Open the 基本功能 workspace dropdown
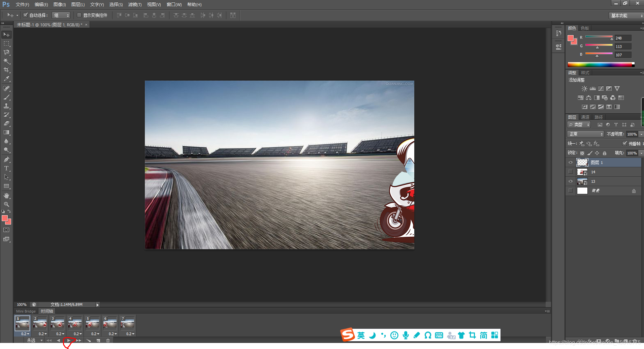 coord(626,16)
